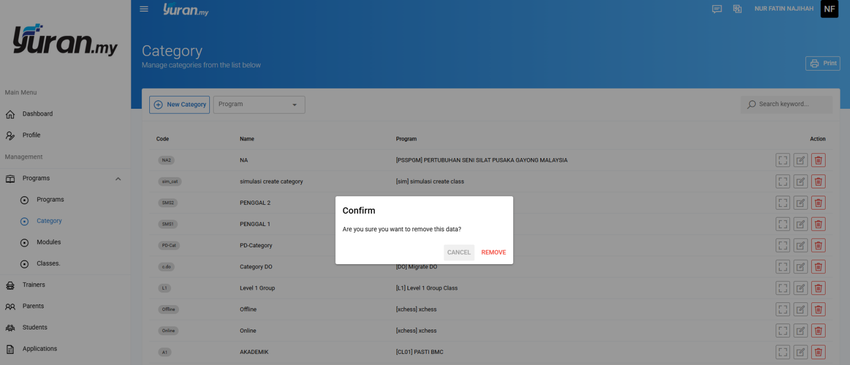Screen dimensions: 850x365
Task: Click edit icon for simulasi create category
Action: pos(801,181)
